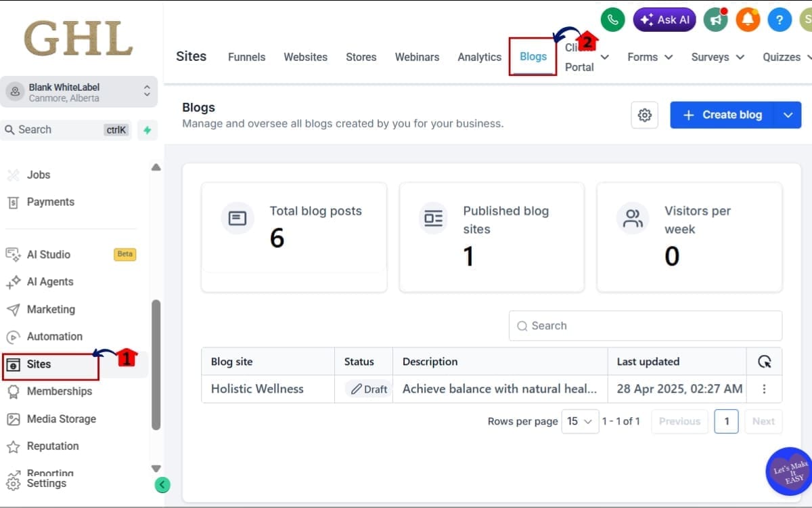
Task: Click the description 'Achieve balance with natural heal...'
Action: coord(500,389)
